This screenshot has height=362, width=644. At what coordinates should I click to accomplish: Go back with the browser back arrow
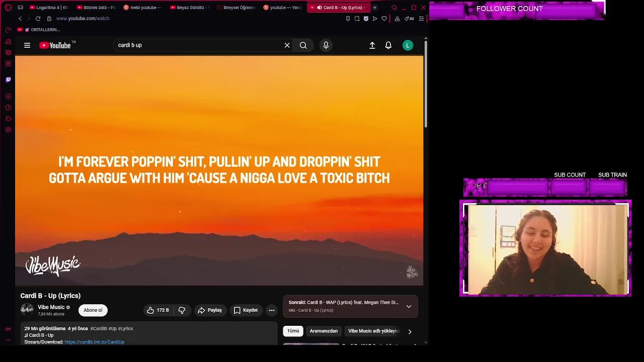(20, 19)
